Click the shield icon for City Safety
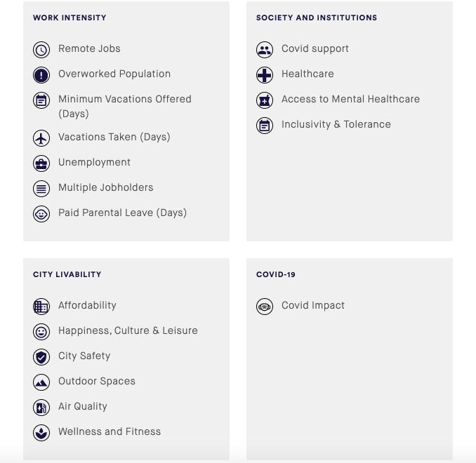This screenshot has width=476, height=463. point(41,357)
